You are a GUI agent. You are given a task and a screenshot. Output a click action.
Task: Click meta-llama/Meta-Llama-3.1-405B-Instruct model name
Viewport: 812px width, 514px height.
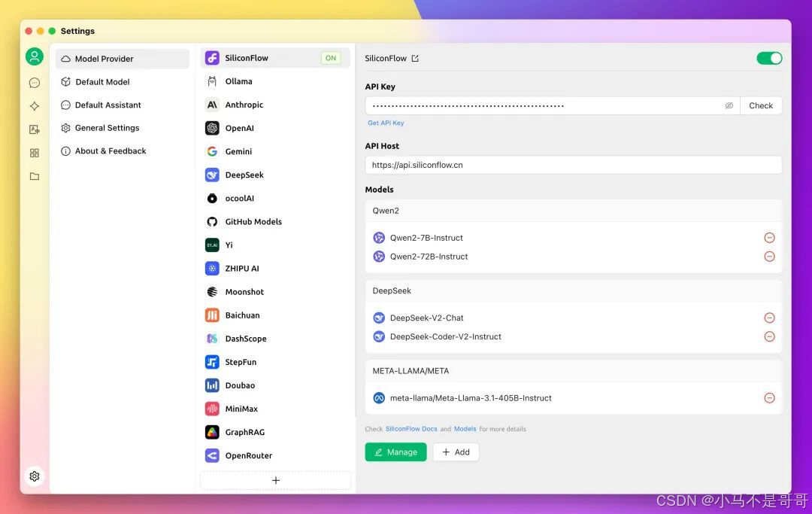pos(471,398)
